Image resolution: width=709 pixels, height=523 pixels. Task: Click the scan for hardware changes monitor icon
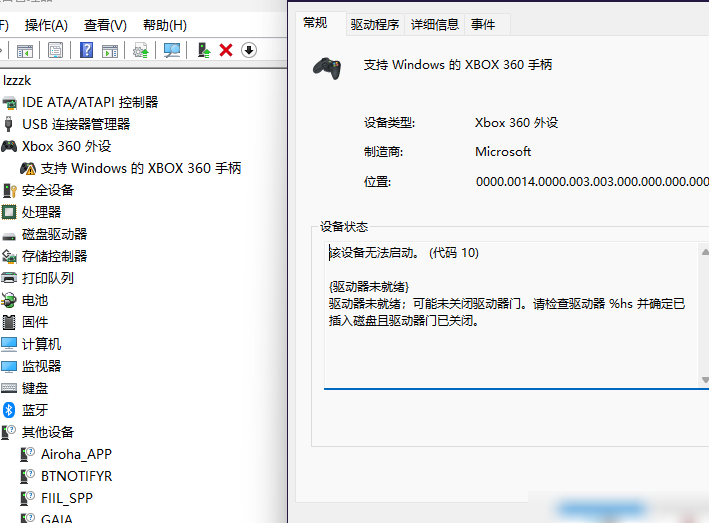pos(172,50)
